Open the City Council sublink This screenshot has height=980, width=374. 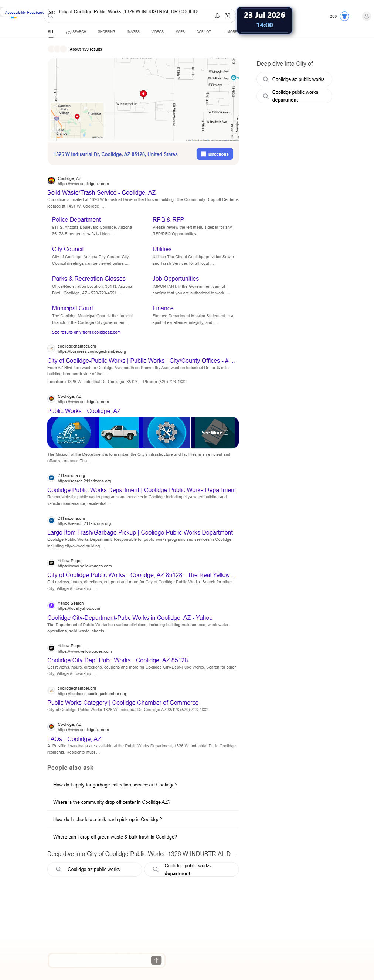68,249
